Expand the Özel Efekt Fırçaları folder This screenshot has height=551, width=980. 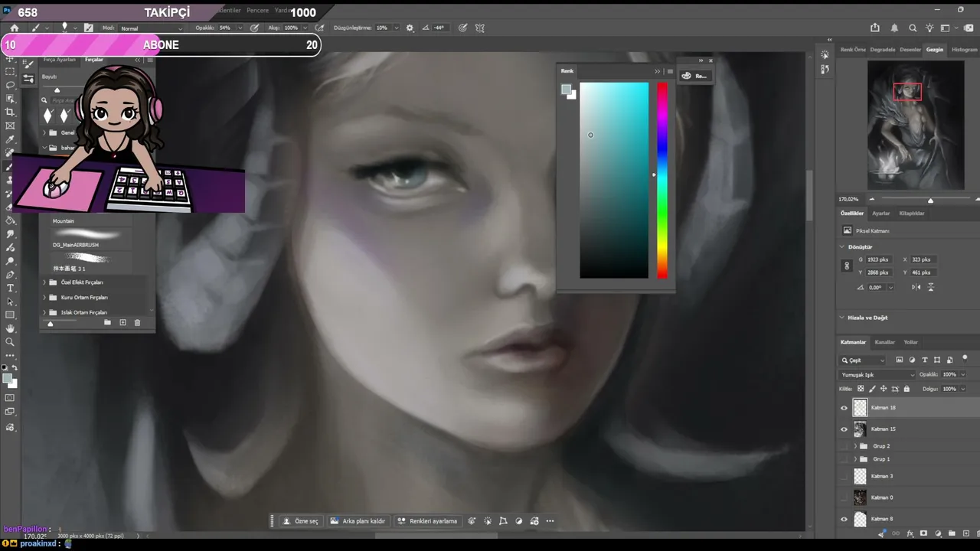(x=44, y=282)
